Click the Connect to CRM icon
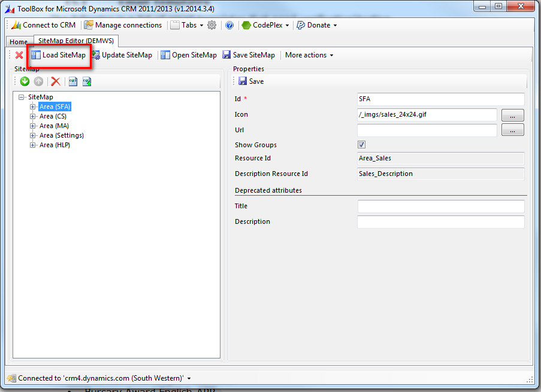The width and height of the screenshot is (541, 392). point(16,25)
